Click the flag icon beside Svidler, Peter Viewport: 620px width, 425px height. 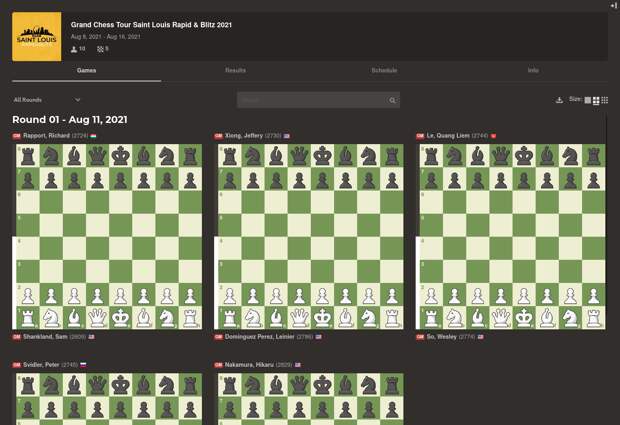click(x=83, y=365)
